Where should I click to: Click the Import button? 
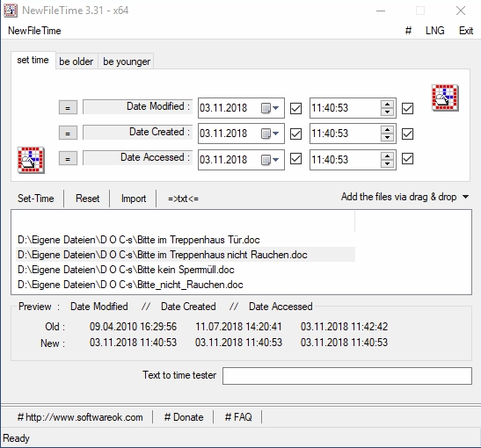134,199
